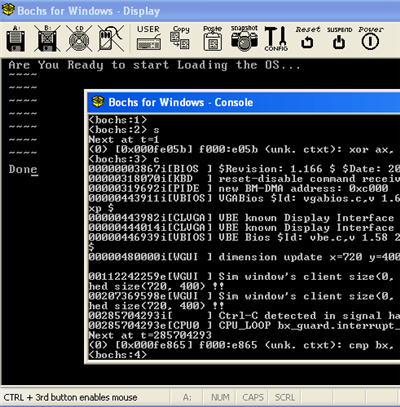Click the Copy clipboard icon
The height and width of the screenshot is (407, 400).
coord(181,38)
